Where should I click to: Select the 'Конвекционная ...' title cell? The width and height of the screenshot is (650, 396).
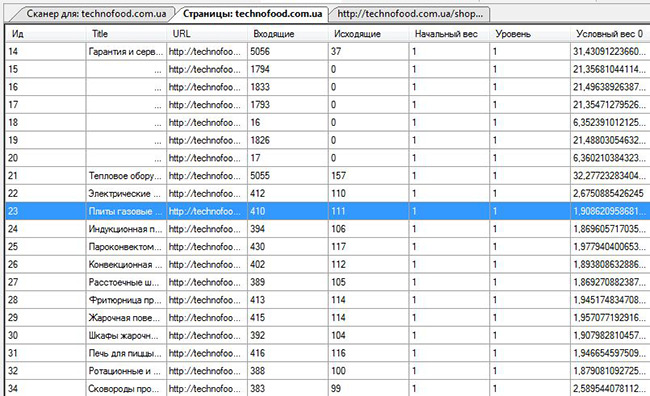pyautogui.click(x=126, y=265)
